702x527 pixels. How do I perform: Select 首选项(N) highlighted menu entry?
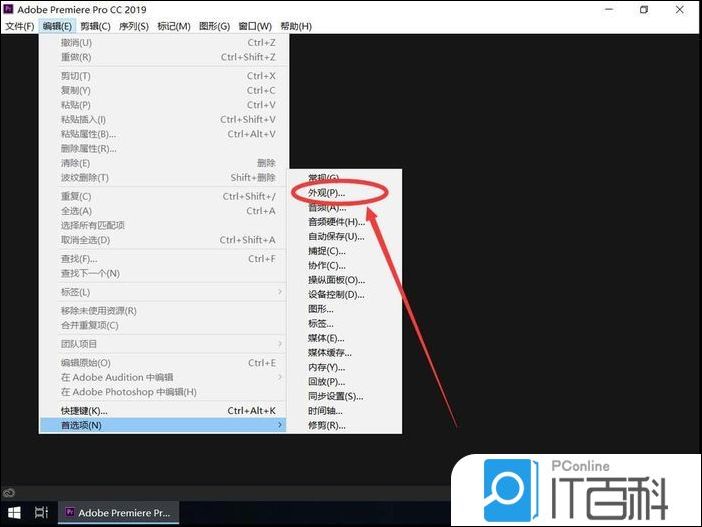pyautogui.click(x=163, y=425)
